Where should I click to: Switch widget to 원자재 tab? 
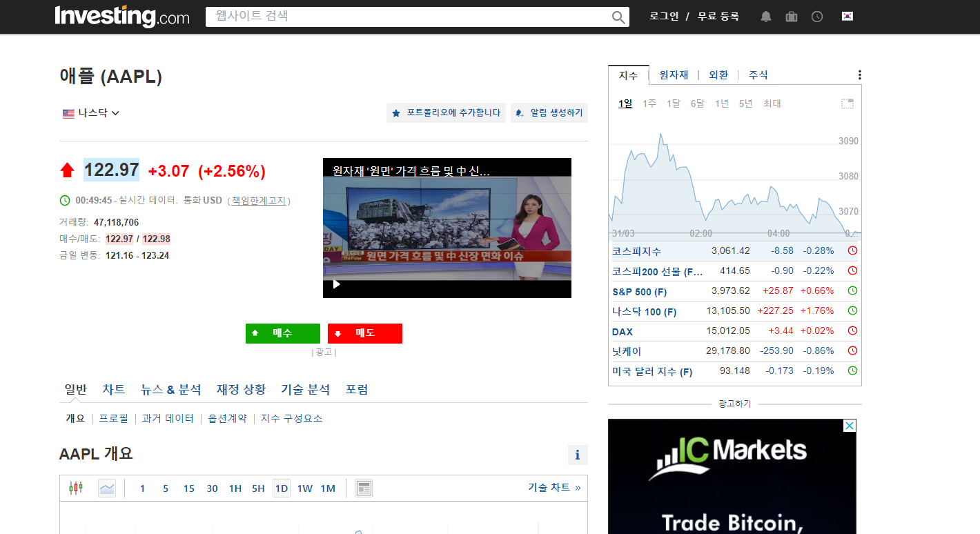674,75
